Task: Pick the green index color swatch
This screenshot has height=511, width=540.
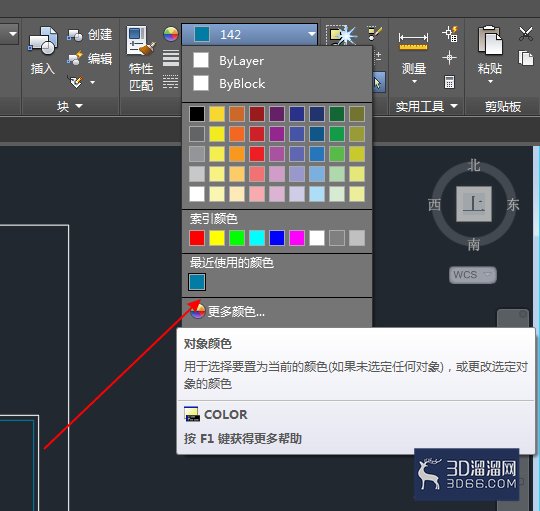Action: click(237, 238)
